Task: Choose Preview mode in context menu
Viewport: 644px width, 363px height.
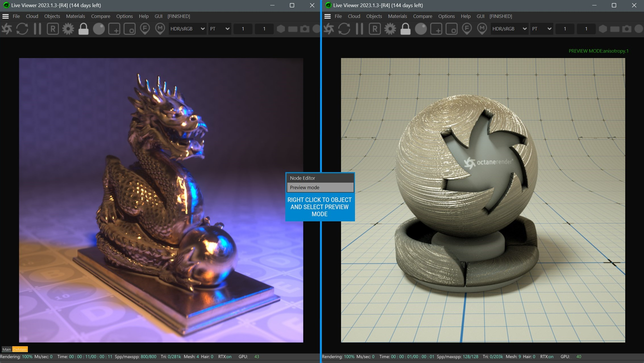Action: coord(320,187)
